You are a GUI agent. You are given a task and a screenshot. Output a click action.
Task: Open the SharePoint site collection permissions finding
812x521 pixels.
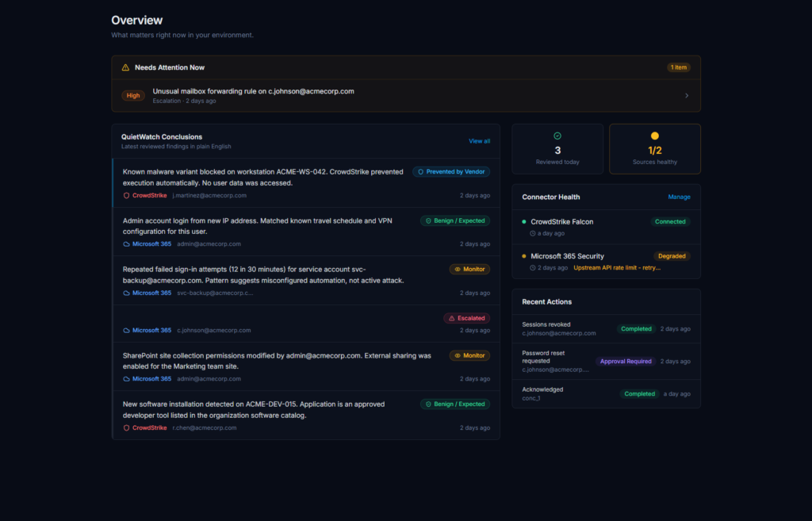point(278,361)
